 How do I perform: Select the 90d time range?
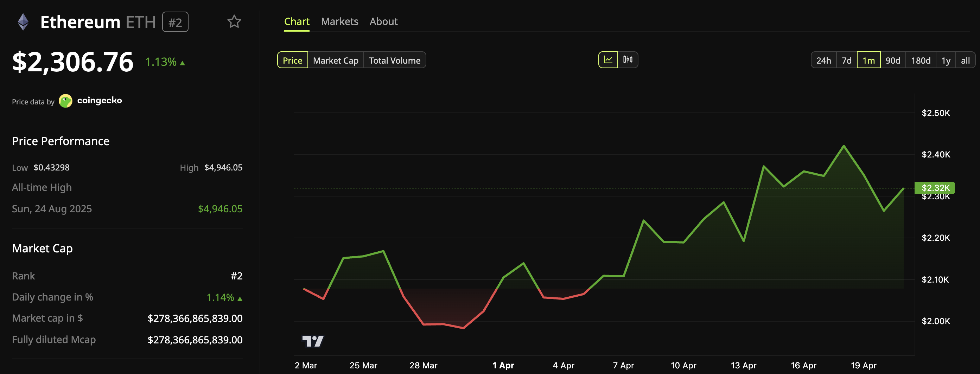point(893,60)
